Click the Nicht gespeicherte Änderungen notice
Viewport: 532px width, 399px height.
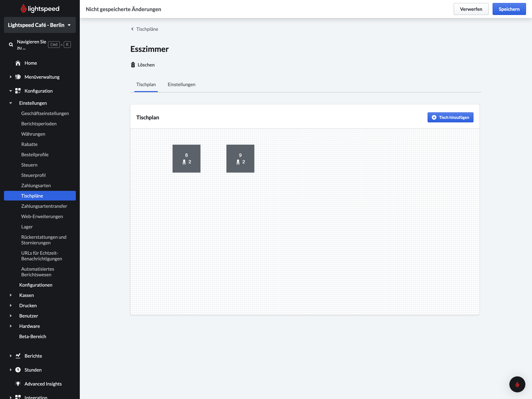[123, 9]
